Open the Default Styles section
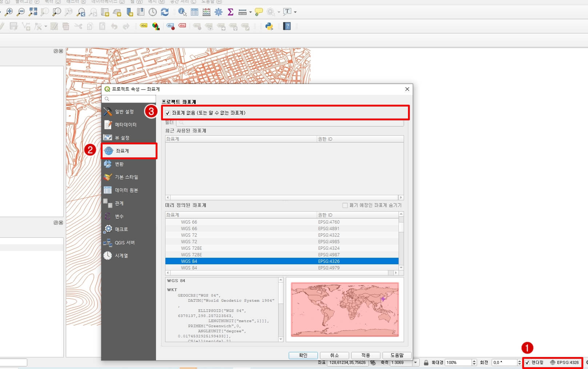 tap(129, 177)
